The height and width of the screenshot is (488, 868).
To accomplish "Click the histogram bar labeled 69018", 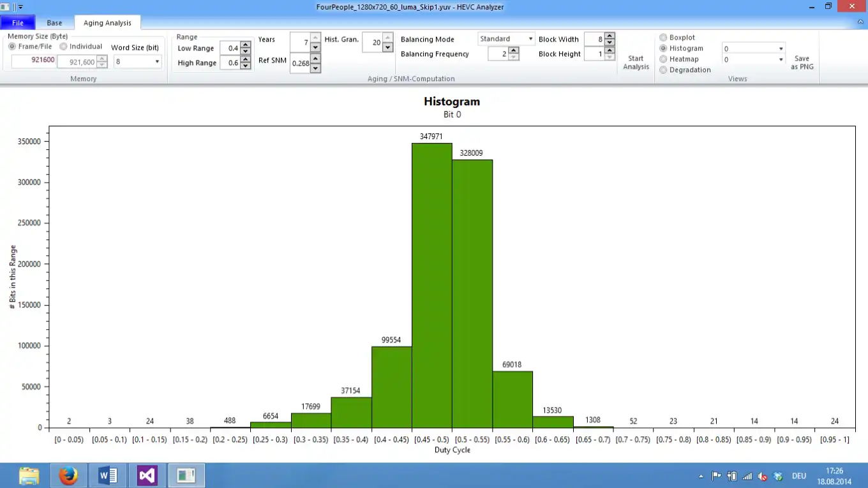I will click(513, 399).
